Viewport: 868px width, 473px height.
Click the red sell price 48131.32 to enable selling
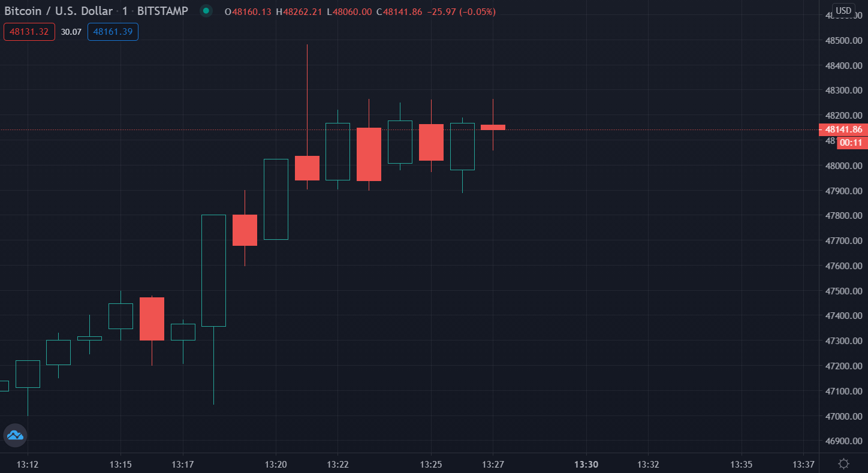tap(29, 31)
